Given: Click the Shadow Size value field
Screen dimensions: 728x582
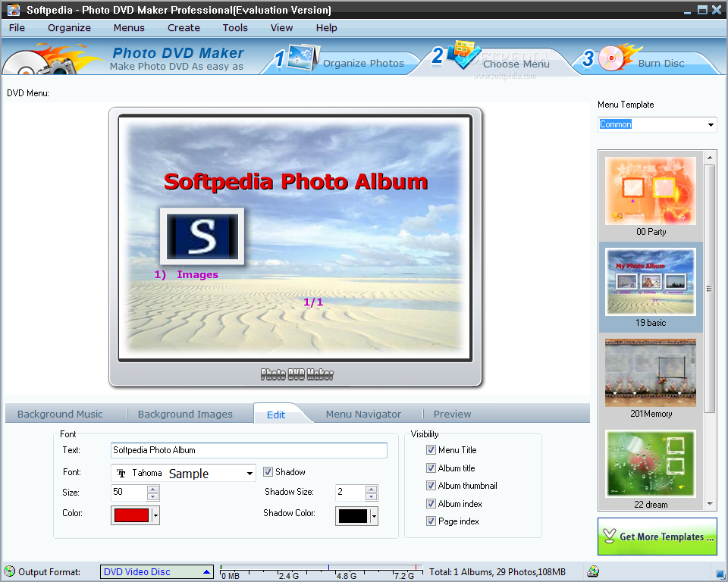Looking at the screenshot, I should [x=350, y=493].
